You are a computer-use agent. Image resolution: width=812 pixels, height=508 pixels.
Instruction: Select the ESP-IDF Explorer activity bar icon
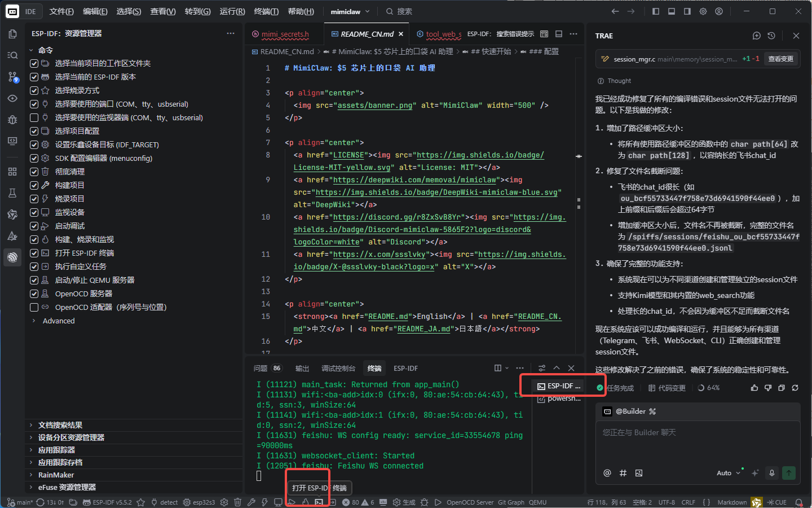(x=12, y=257)
